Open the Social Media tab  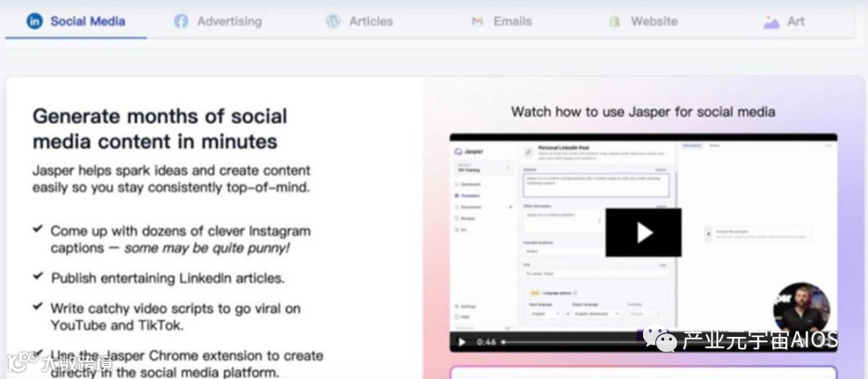76,22
